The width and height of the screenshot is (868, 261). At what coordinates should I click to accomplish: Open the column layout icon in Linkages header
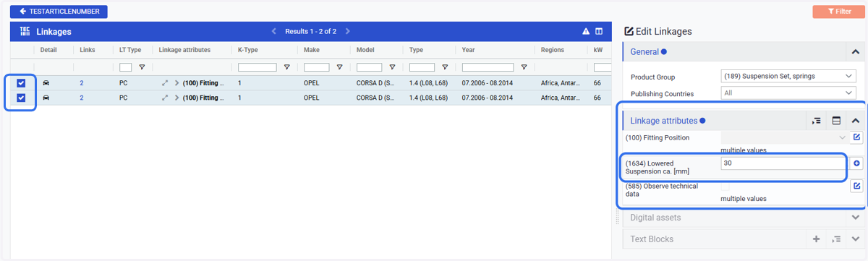[599, 32]
